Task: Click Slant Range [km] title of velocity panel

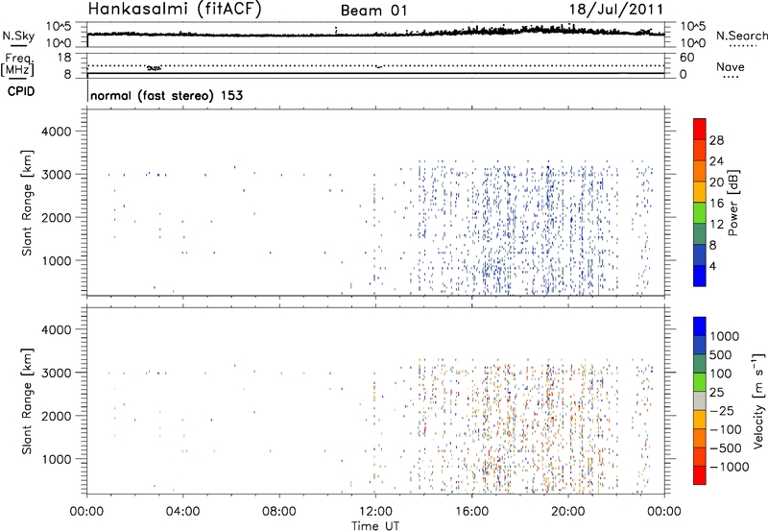Action: pos(27,400)
